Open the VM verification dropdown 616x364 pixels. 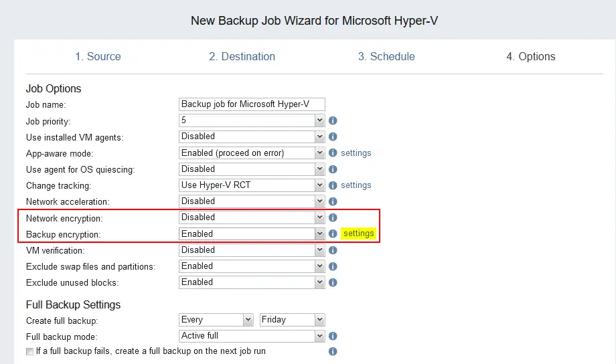(x=252, y=250)
